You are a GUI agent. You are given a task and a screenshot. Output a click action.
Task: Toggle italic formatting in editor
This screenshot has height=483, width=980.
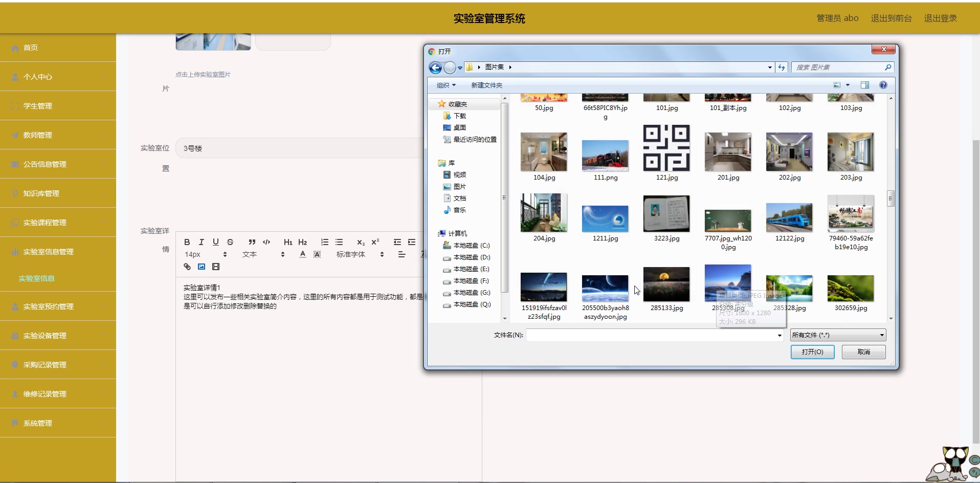coord(201,242)
